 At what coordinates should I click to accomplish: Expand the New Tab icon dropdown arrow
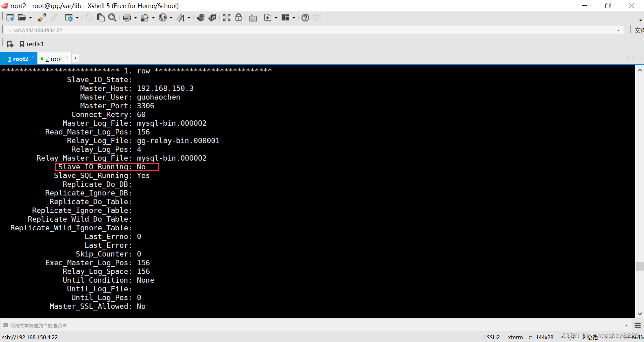pos(276,18)
